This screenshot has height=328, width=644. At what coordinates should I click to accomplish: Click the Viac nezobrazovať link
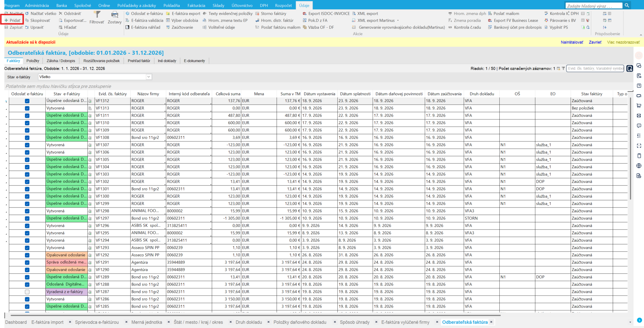point(623,42)
